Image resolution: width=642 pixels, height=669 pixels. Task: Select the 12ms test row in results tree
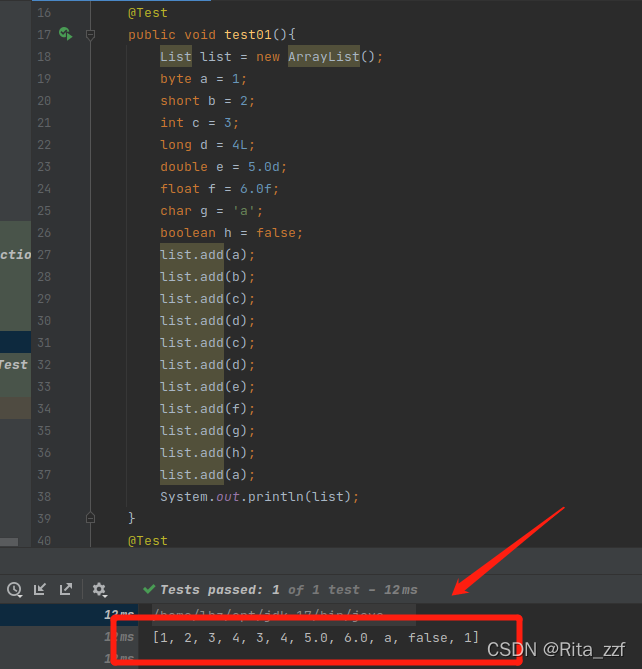click(69, 614)
